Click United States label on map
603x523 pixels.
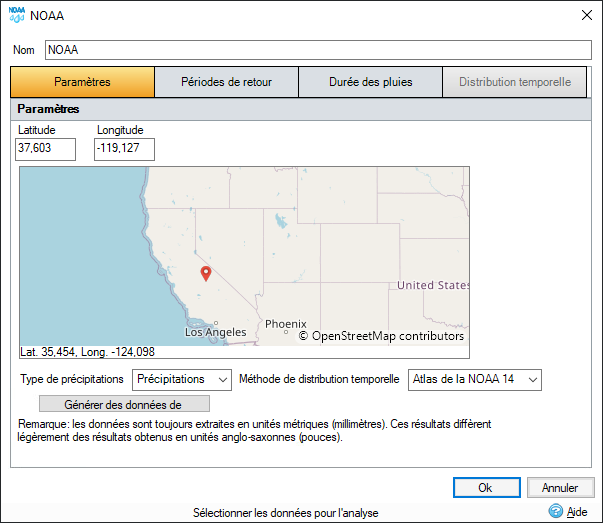(433, 285)
